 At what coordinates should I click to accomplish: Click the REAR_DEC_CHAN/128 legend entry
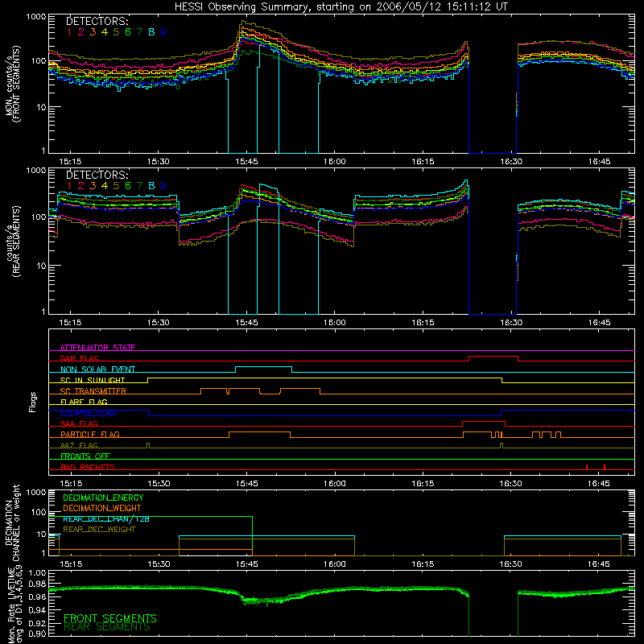[106, 518]
